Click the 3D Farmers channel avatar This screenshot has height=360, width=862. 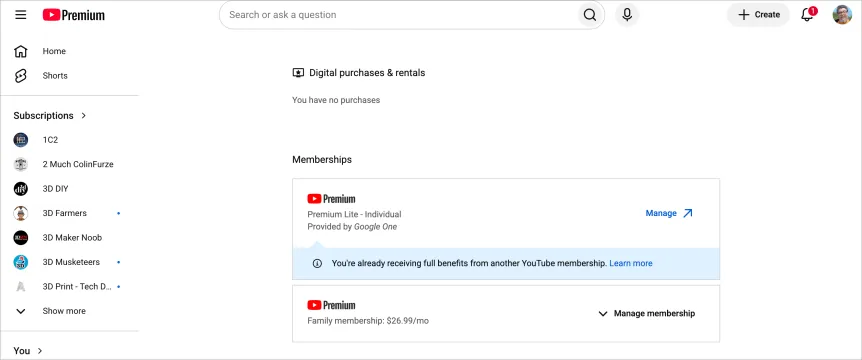[x=20, y=213]
